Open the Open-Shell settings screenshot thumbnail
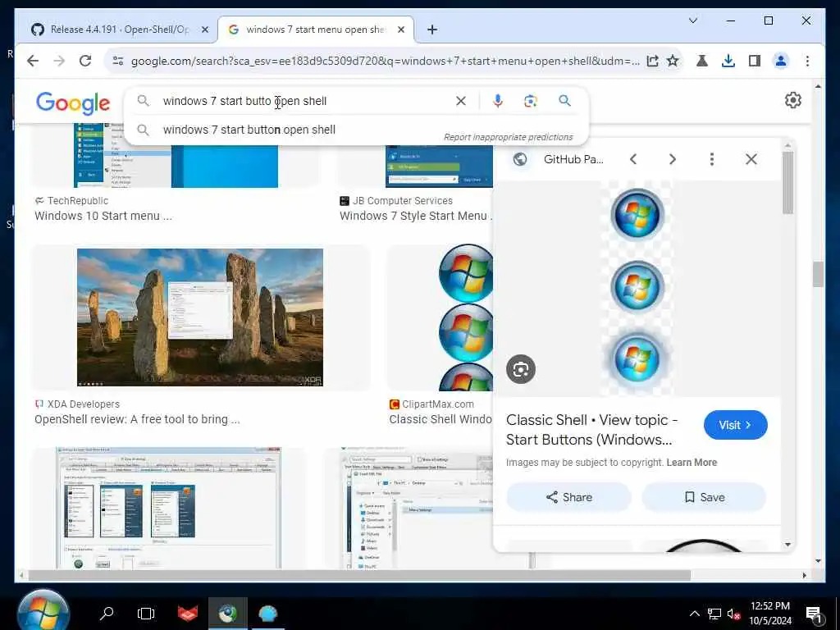This screenshot has width=840, height=630. 169,508
